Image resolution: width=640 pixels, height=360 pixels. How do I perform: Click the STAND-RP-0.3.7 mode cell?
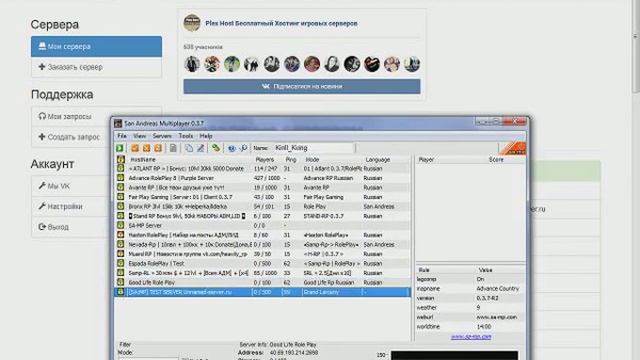(x=324, y=216)
